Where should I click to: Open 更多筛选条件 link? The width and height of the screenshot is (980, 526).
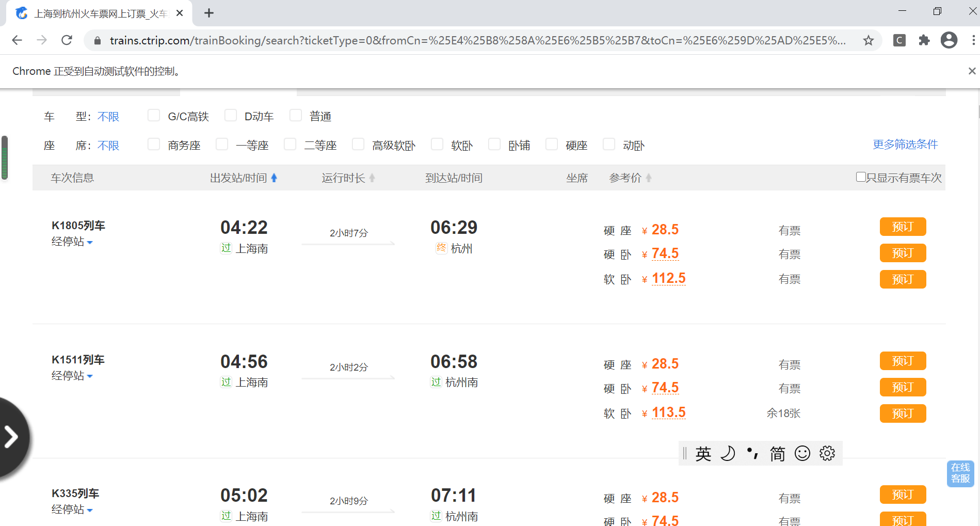[x=905, y=145]
